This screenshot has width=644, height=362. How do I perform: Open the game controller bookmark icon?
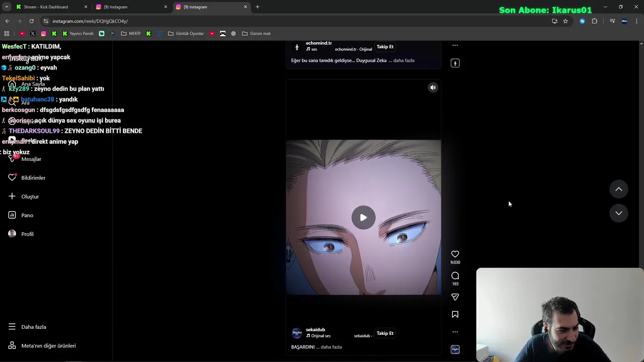coord(222,34)
